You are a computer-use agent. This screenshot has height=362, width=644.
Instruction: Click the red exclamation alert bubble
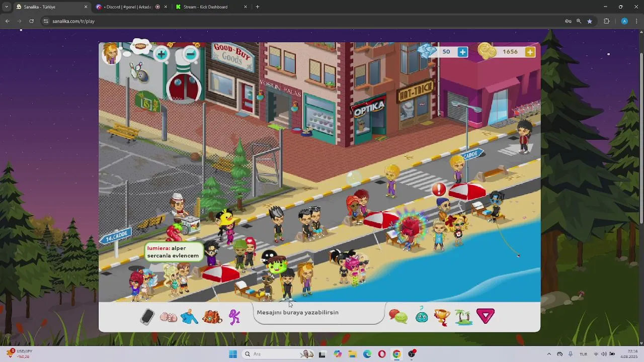click(x=439, y=189)
